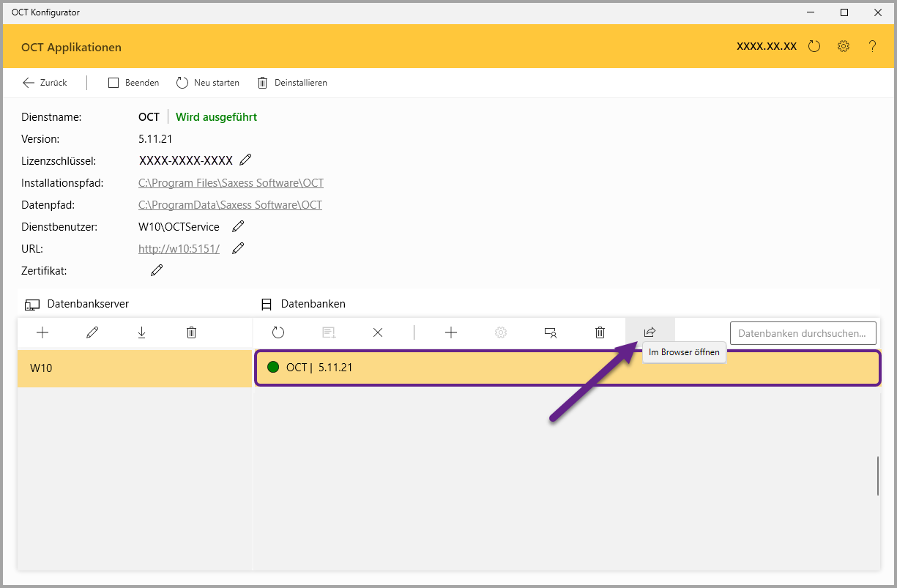Delete the selected database with trash icon
Viewport: 897px width, 588px height.
point(600,332)
